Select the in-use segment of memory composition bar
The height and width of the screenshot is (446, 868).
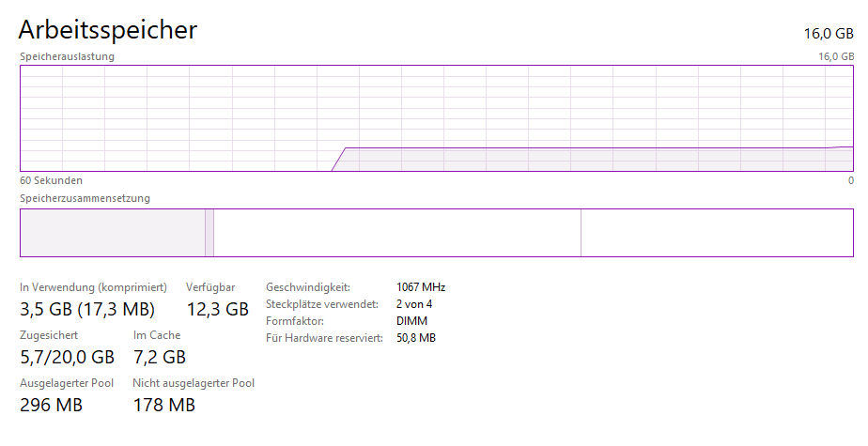coord(112,232)
